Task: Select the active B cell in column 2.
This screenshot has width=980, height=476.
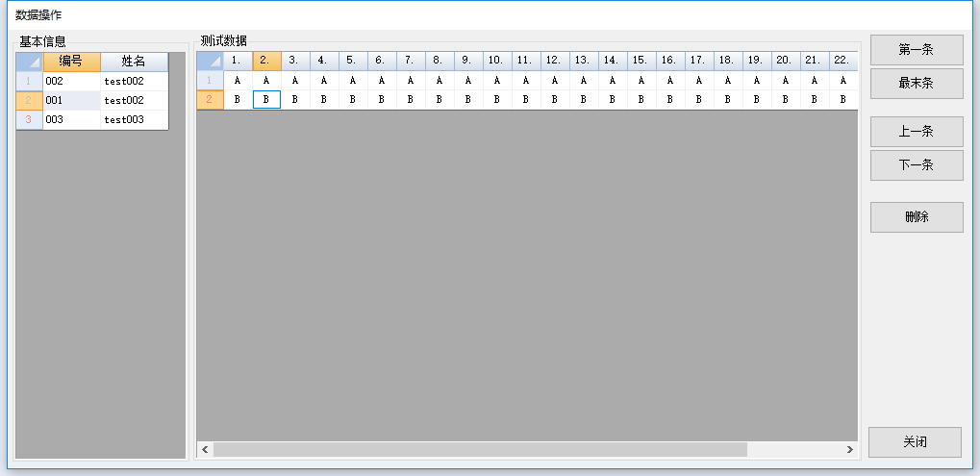Action: 266,100
